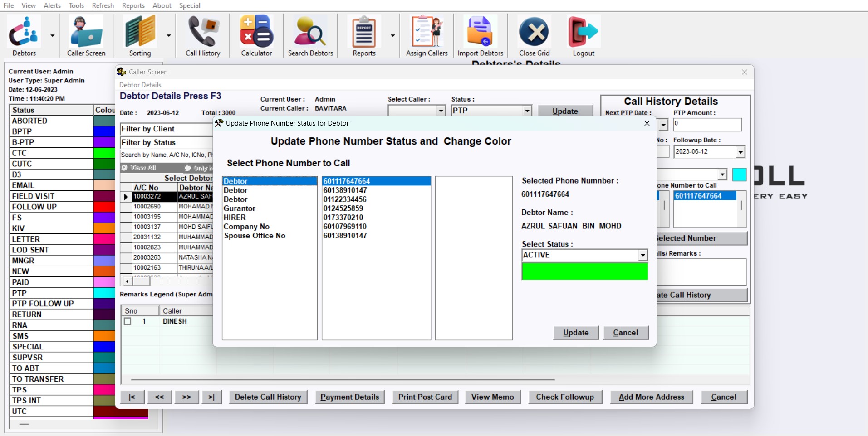This screenshot has height=436, width=868.
Task: Open the Alerts menu
Action: 52,5
